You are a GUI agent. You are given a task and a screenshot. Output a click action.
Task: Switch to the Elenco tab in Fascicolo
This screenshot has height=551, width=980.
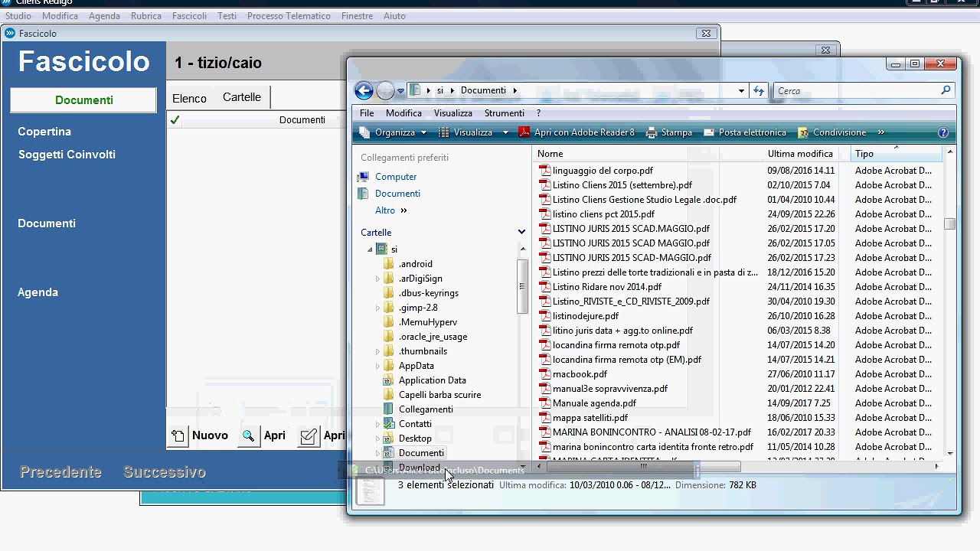tap(189, 98)
